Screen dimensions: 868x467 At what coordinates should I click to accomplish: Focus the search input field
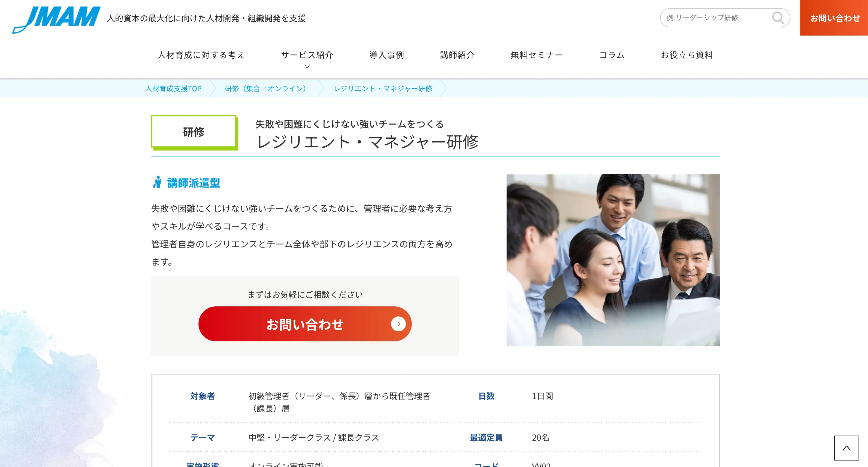pos(714,18)
